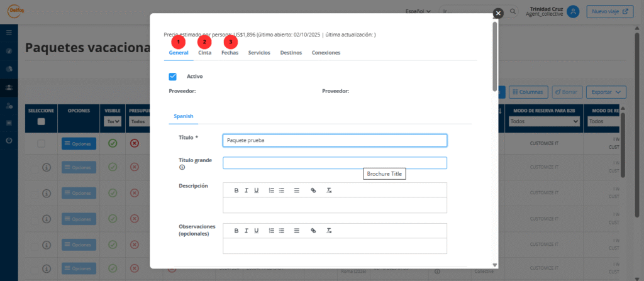Image resolution: width=644 pixels, height=281 pixels.
Task: Clear formatting in Observaciones editor
Action: (x=329, y=231)
